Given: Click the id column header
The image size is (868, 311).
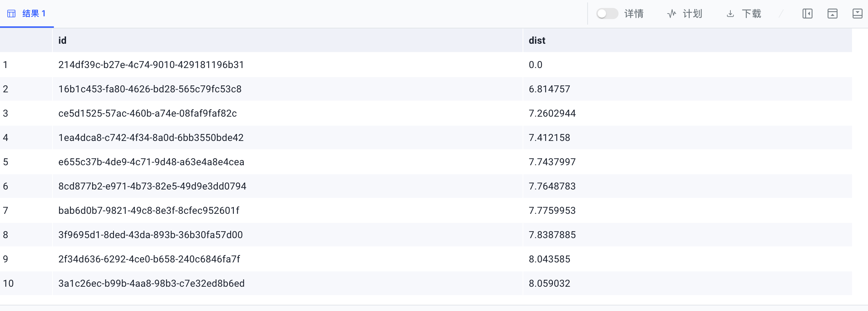Looking at the screenshot, I should (63, 41).
